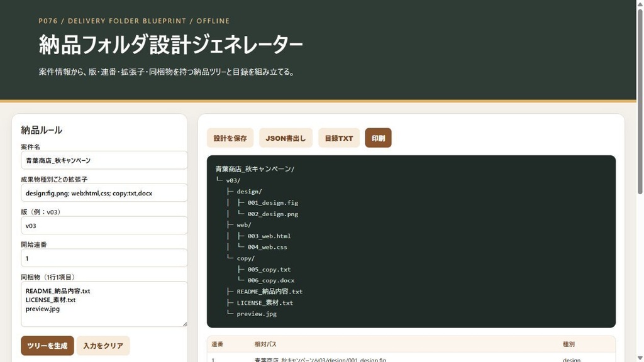Click the 相対パス table column header
This screenshot has height=362, width=644.
(265, 344)
